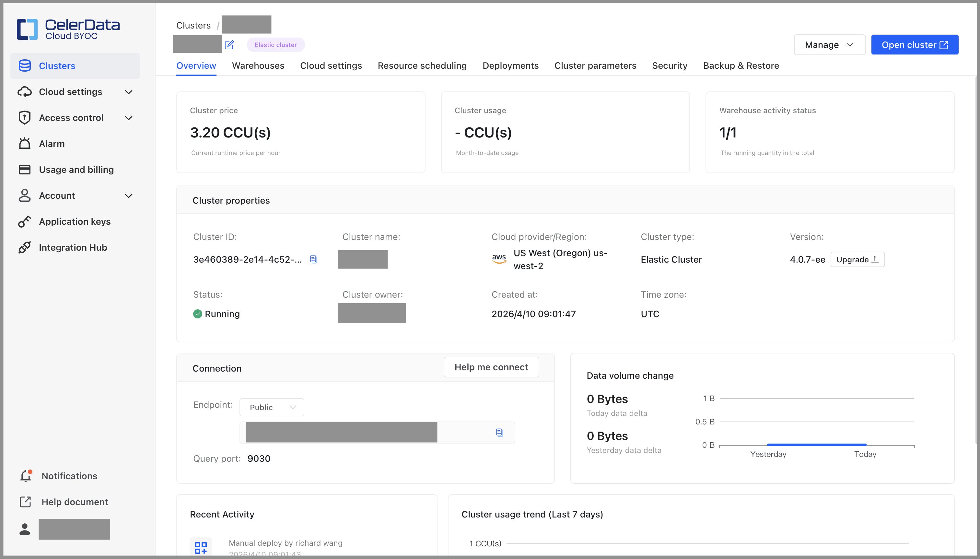Image resolution: width=980 pixels, height=559 pixels.
Task: Open the Alarm section
Action: click(x=52, y=143)
